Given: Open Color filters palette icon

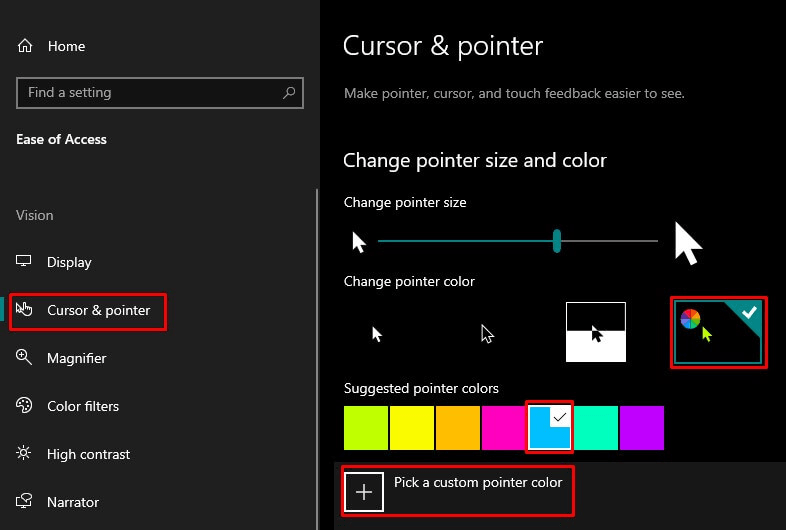Looking at the screenshot, I should 25,406.
